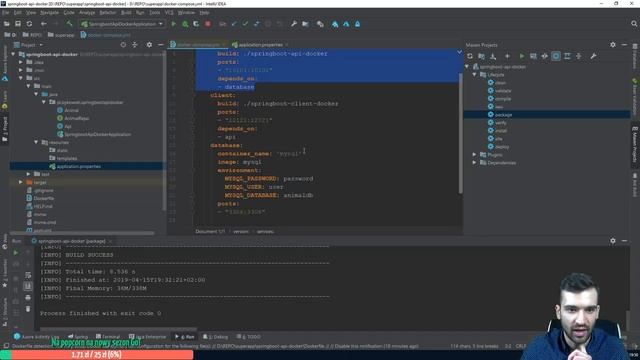Click the Back navigation arrow in toolbar

pos(44,24)
